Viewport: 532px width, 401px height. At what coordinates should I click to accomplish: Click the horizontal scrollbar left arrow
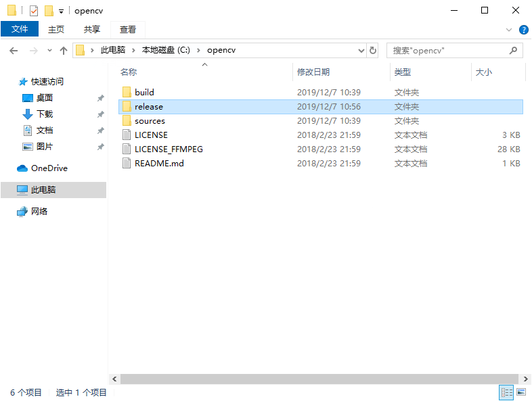[114, 379]
